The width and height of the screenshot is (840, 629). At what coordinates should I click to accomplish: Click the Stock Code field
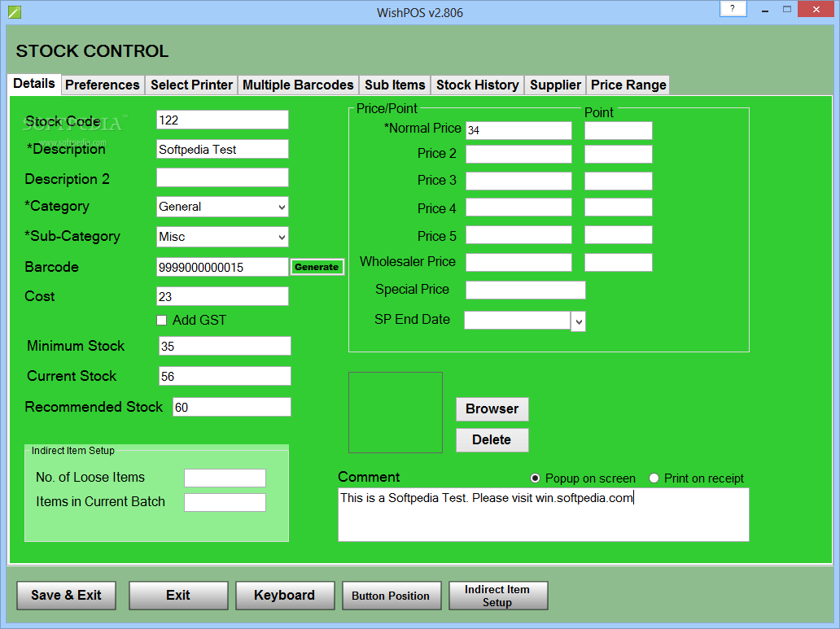[x=222, y=120]
